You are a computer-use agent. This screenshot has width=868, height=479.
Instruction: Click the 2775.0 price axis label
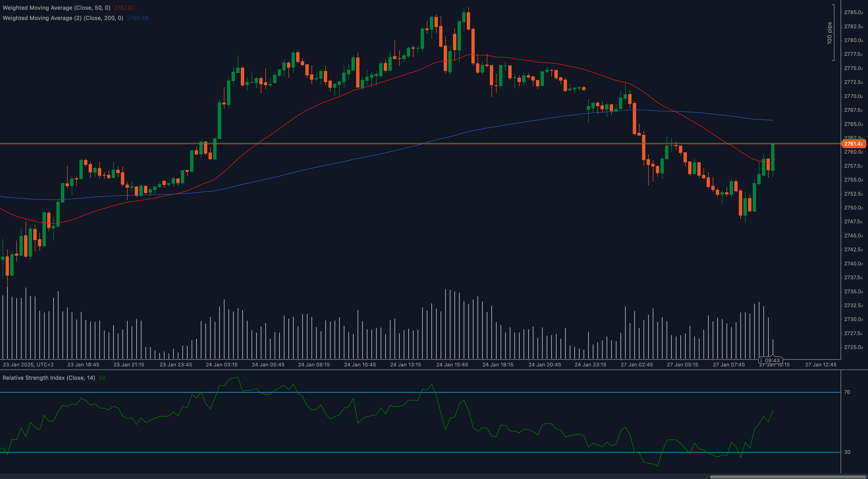click(853, 68)
